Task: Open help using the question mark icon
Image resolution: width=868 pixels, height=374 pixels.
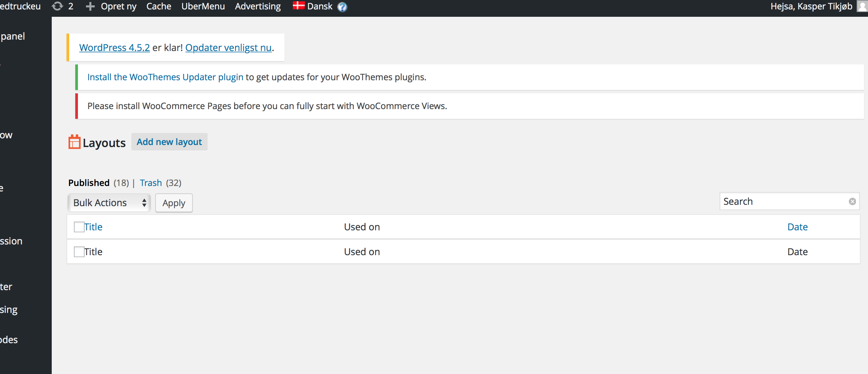Action: click(342, 7)
